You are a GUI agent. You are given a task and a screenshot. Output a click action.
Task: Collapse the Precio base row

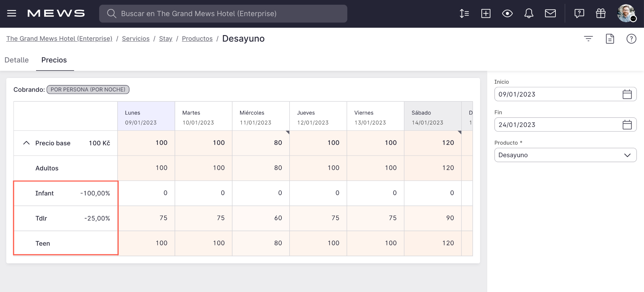click(x=26, y=143)
